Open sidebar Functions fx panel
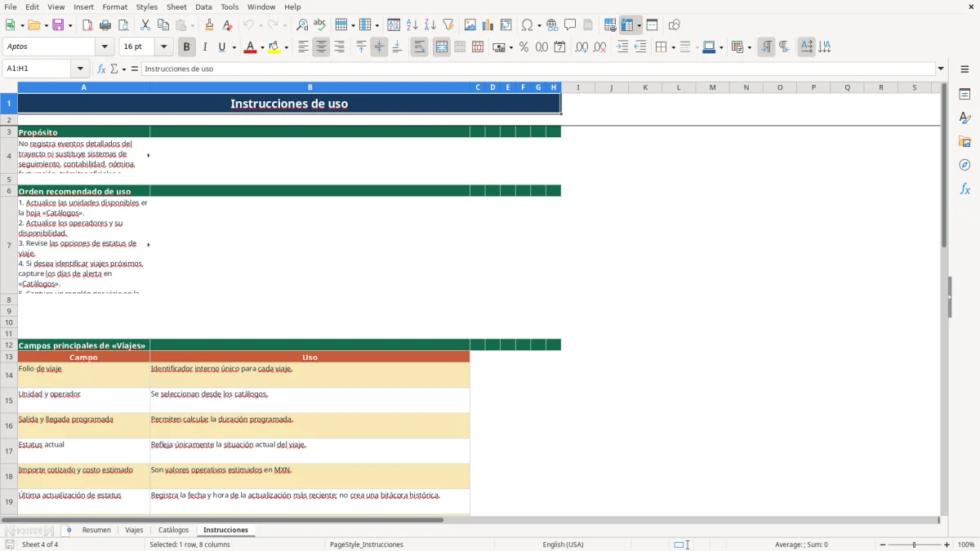The image size is (980, 551). 964,189
